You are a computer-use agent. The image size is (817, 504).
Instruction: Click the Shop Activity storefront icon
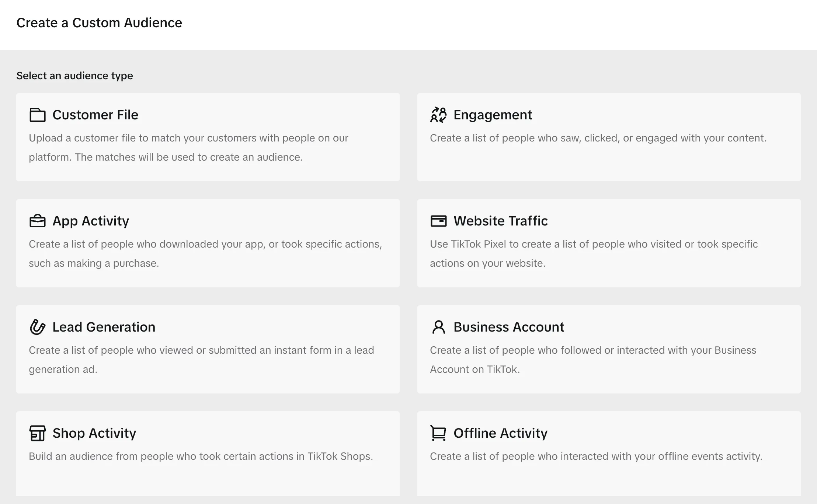pyautogui.click(x=37, y=433)
